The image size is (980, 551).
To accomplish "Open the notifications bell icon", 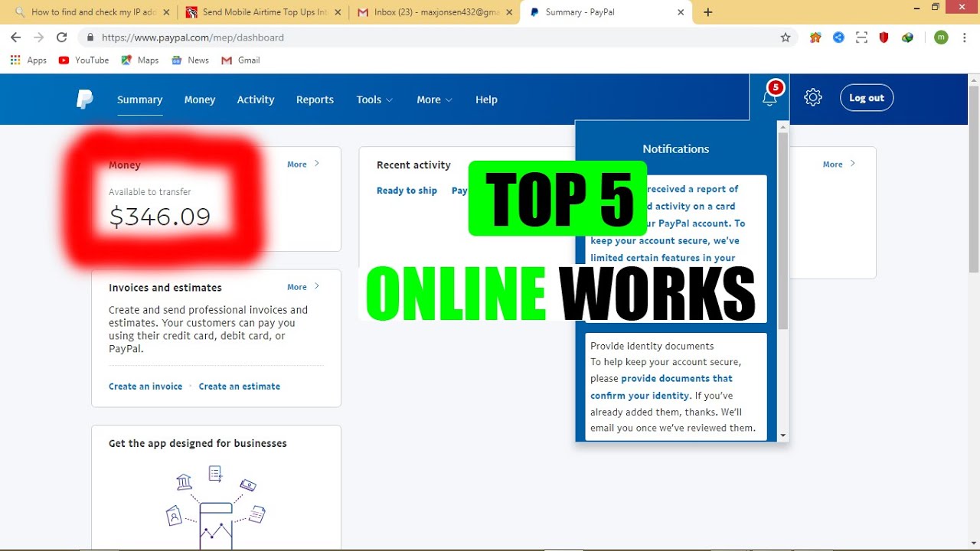I will 769,97.
